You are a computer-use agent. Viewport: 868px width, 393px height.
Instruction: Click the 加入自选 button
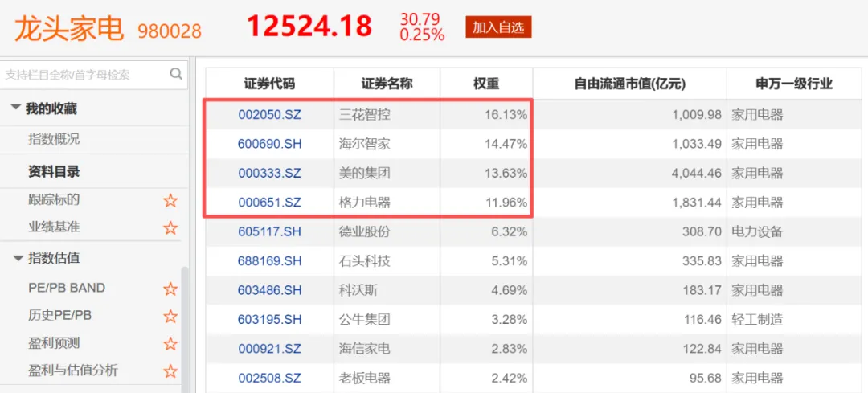pyautogui.click(x=498, y=27)
